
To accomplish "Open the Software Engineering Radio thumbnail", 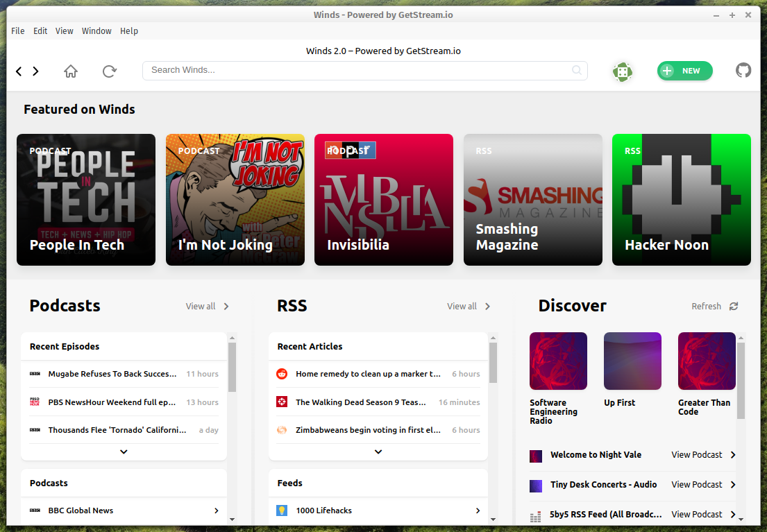I will coord(558,361).
